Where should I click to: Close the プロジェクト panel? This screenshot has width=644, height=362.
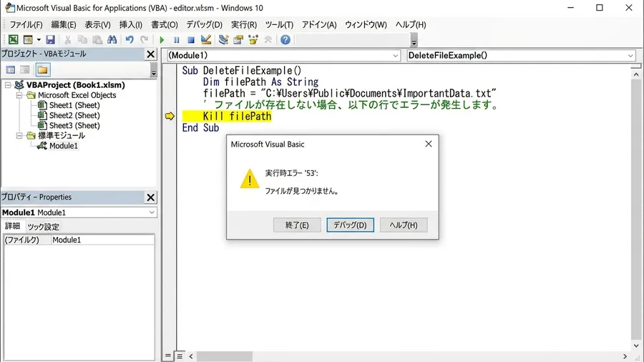151,54
